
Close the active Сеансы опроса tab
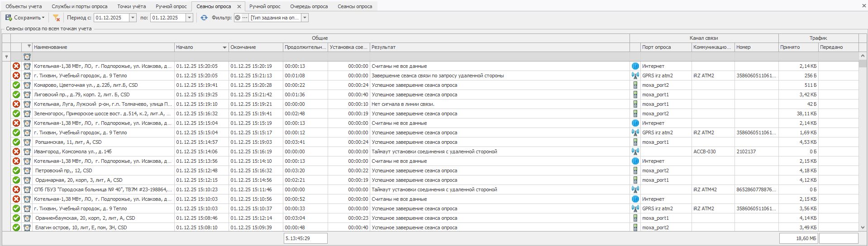[x=239, y=7]
